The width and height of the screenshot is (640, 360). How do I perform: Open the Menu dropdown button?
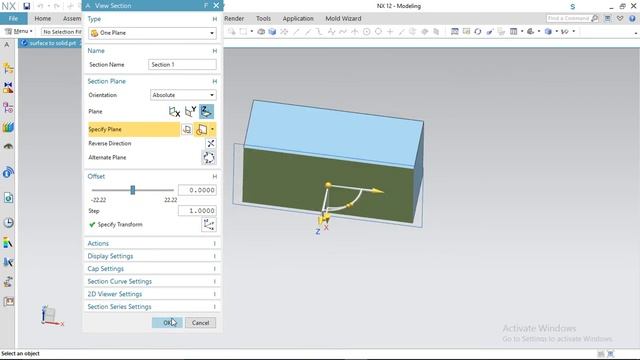tap(18, 31)
